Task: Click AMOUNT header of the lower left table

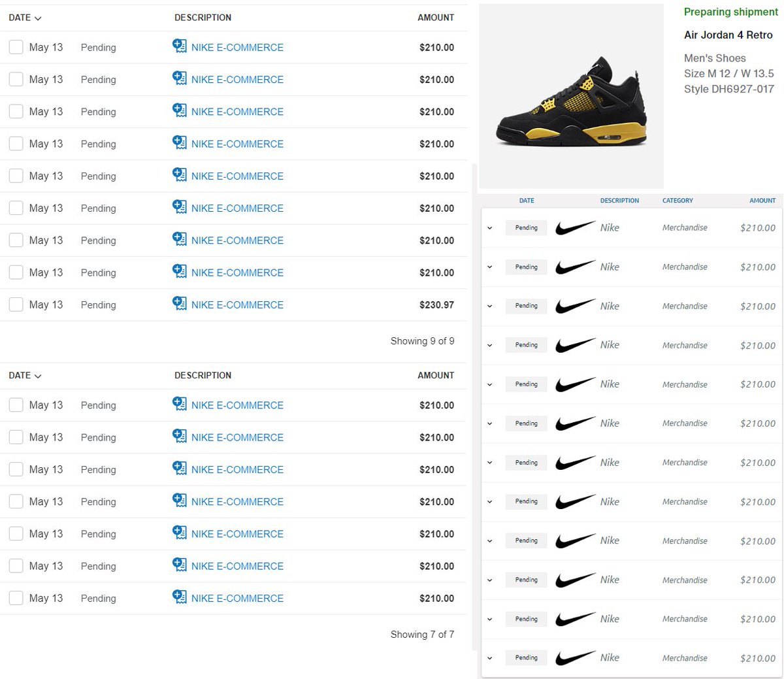Action: point(436,375)
